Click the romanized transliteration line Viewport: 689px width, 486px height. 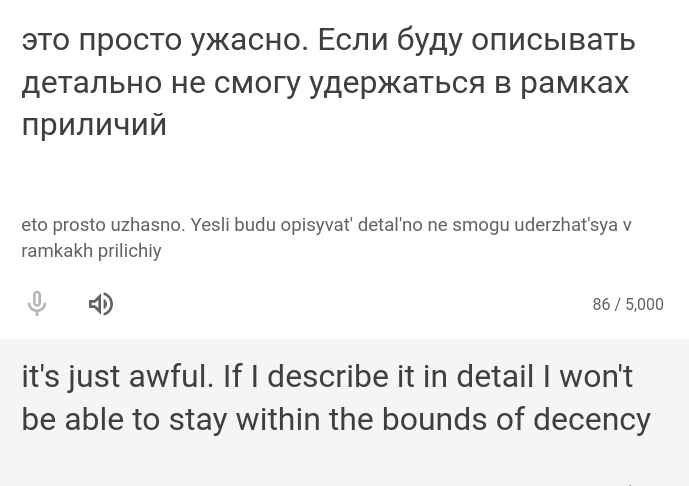pos(326,238)
